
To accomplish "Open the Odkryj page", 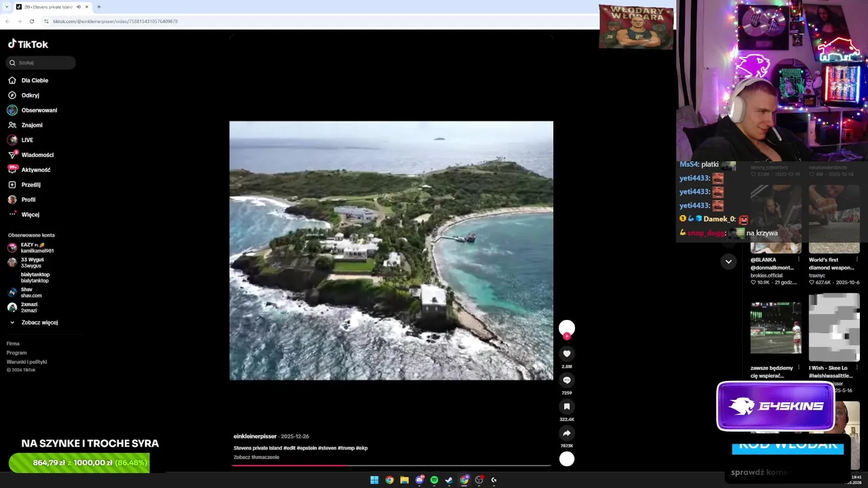I will coord(24,95).
